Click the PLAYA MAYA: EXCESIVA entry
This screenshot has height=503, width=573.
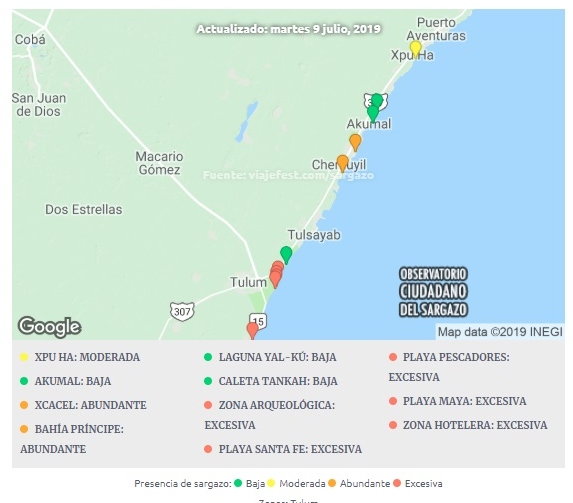[x=458, y=401]
